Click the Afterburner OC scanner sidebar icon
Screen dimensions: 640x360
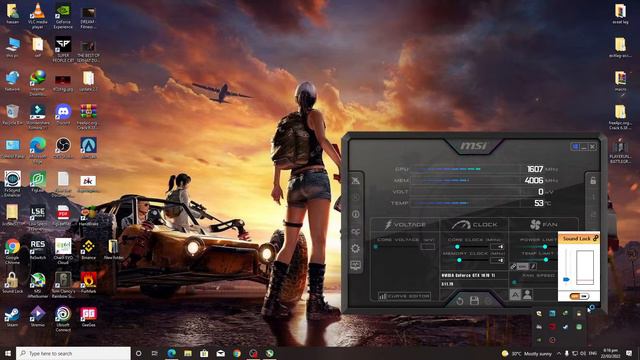pyautogui.click(x=356, y=231)
